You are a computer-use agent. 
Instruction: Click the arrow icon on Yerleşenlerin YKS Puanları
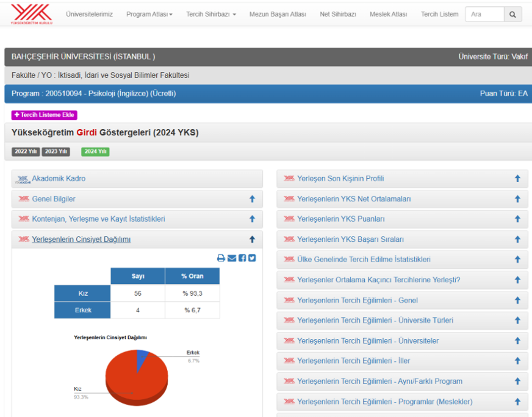[517, 219]
